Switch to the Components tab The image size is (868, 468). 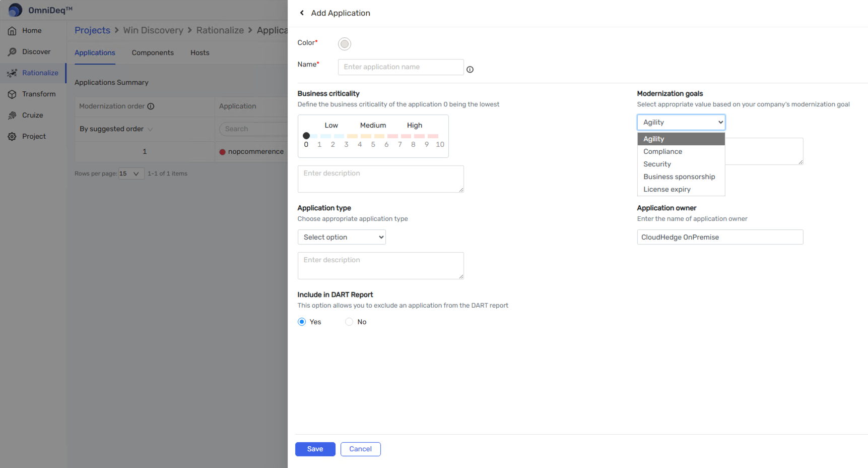click(152, 52)
